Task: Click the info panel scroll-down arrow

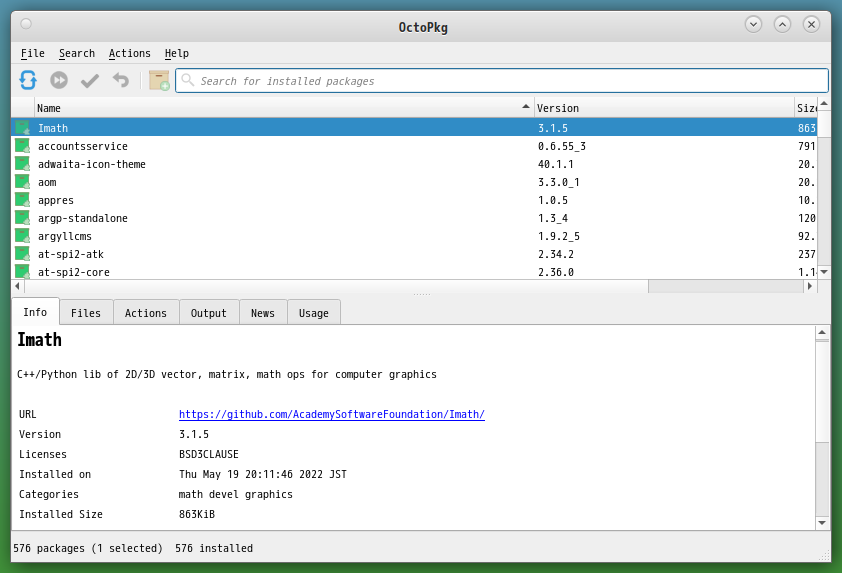Action: click(x=822, y=523)
